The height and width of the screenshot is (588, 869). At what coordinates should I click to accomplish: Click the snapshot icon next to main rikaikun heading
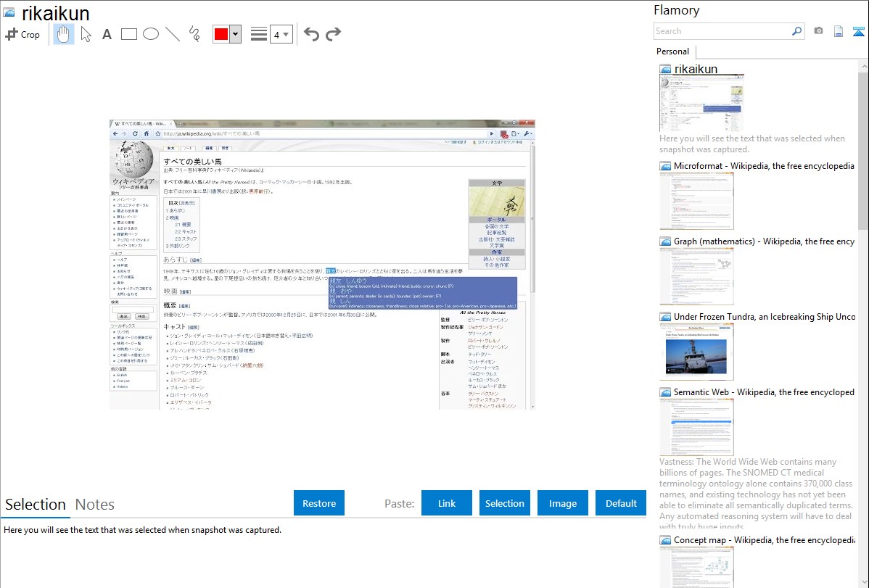9,13
